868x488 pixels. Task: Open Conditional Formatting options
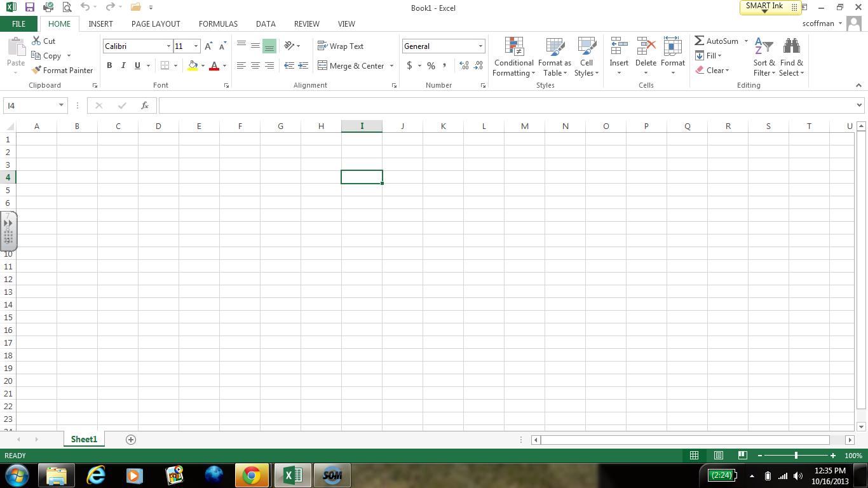[513, 57]
